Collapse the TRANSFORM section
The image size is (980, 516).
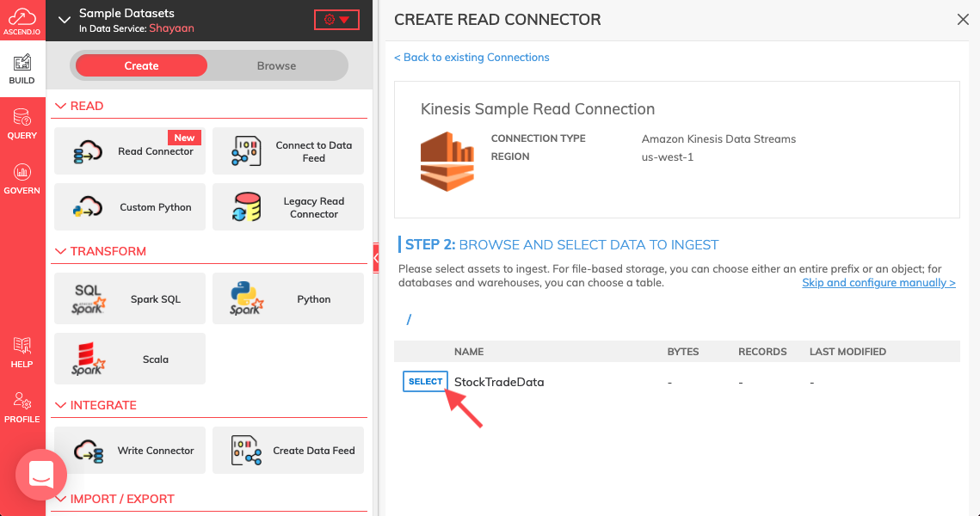[60, 251]
